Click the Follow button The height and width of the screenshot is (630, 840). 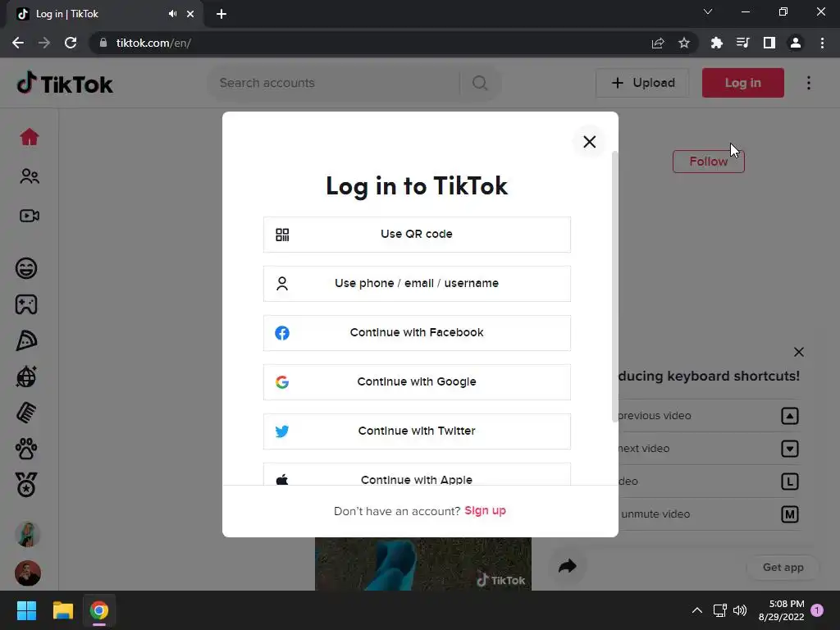click(708, 162)
